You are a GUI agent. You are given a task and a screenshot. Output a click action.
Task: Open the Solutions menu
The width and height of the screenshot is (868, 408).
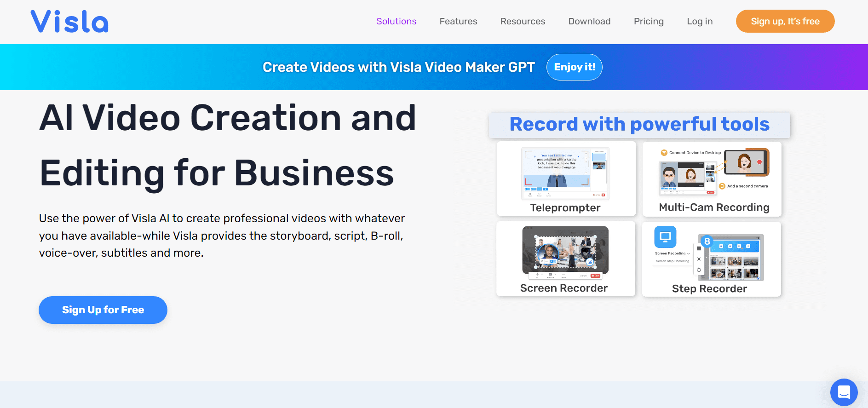pos(396,21)
